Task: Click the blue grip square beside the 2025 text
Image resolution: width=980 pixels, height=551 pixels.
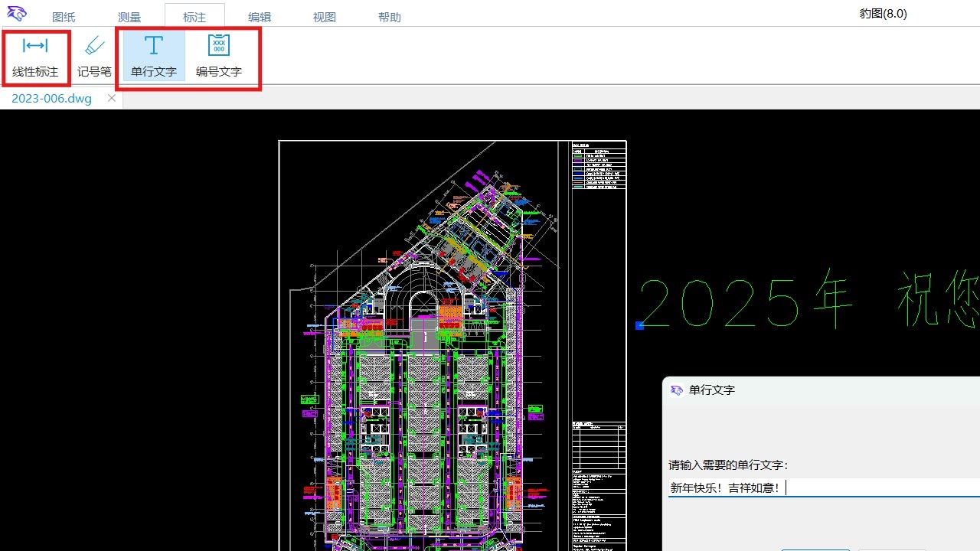Action: point(639,325)
